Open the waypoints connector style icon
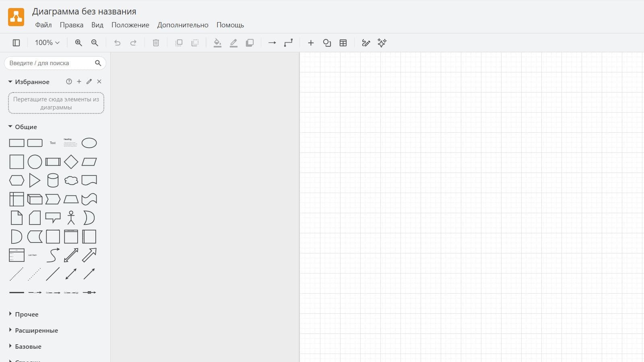The image size is (644, 362). tap(288, 43)
